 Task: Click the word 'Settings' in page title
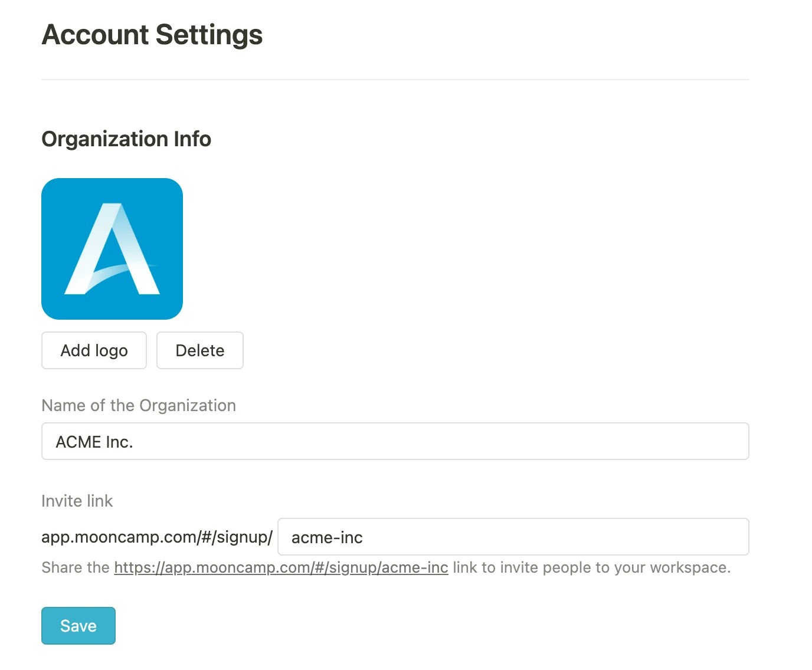click(x=209, y=34)
